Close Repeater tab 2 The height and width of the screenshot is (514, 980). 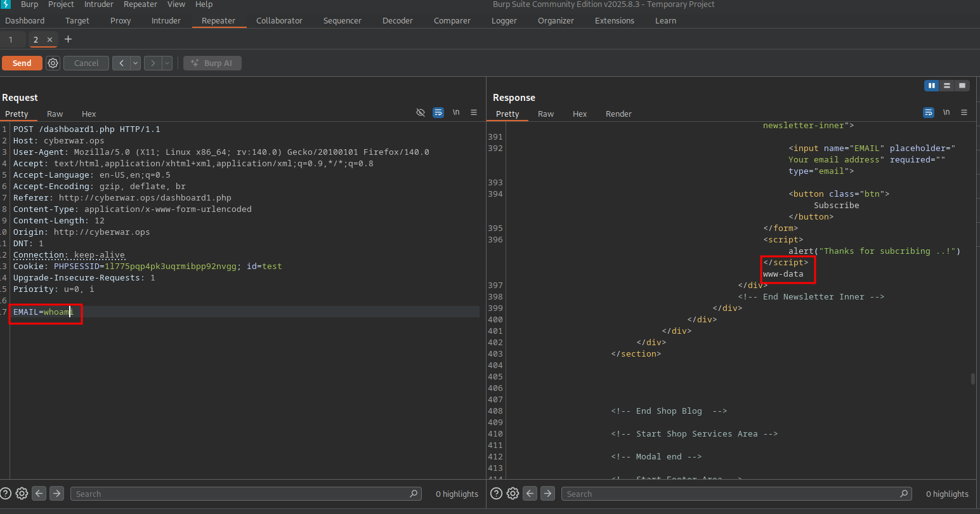coord(50,40)
